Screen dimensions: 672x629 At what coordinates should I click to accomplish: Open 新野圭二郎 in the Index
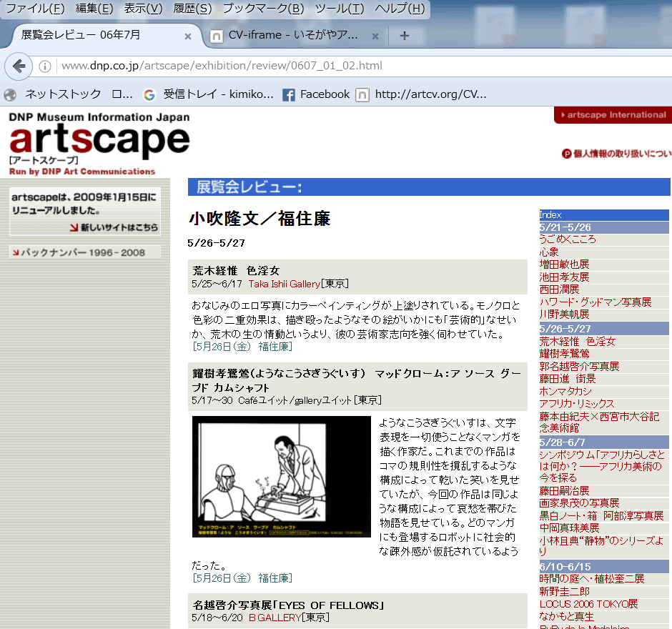(x=564, y=592)
